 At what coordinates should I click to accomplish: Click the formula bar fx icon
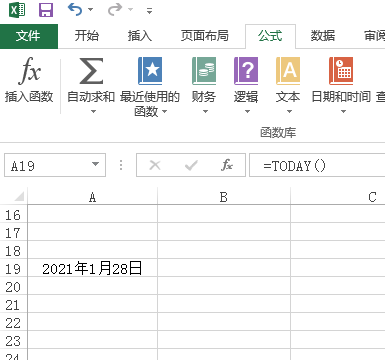[x=227, y=165]
